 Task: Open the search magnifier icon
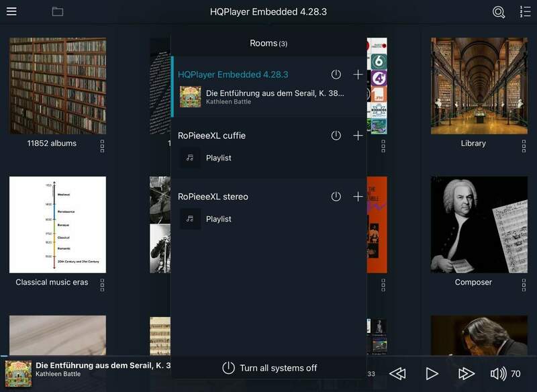point(498,12)
